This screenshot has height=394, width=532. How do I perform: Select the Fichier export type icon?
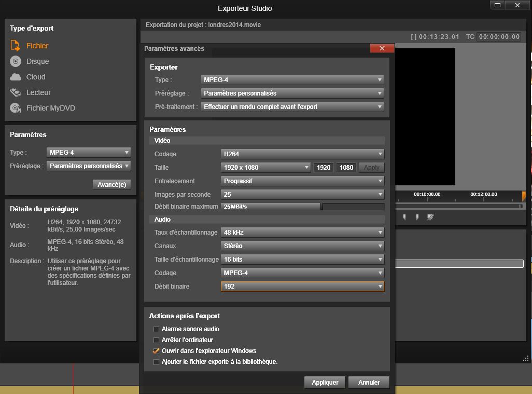(x=16, y=46)
